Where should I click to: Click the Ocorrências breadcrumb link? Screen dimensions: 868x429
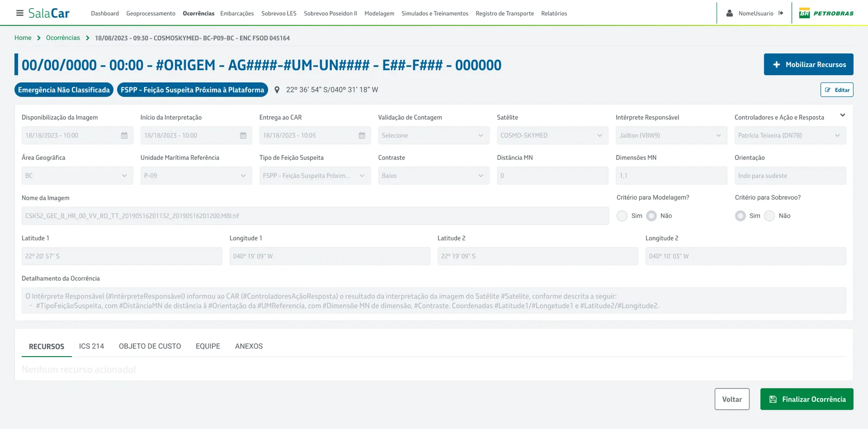[x=63, y=38]
